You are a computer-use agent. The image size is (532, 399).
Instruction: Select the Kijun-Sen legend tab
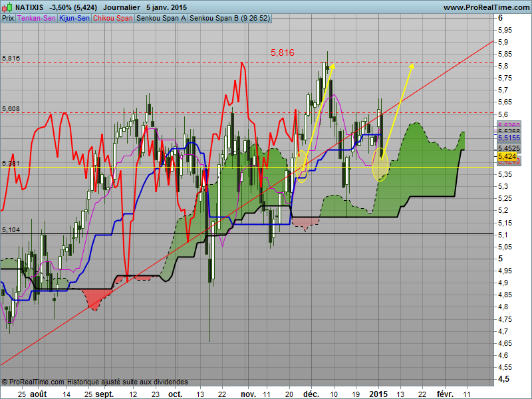74,19
